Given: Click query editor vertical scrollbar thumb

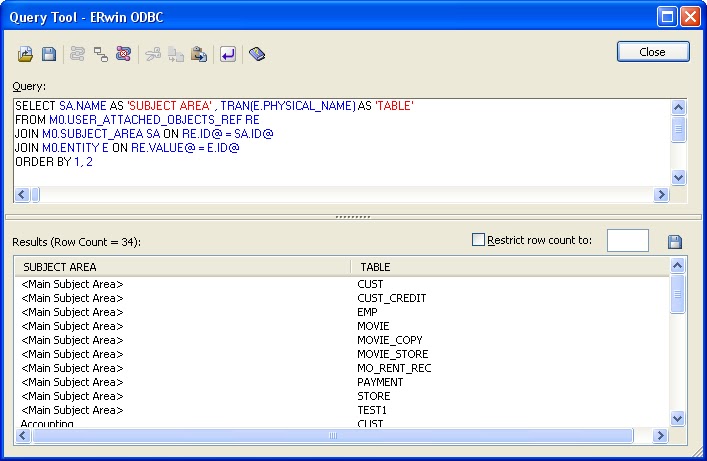Looking at the screenshot, I should (678, 129).
